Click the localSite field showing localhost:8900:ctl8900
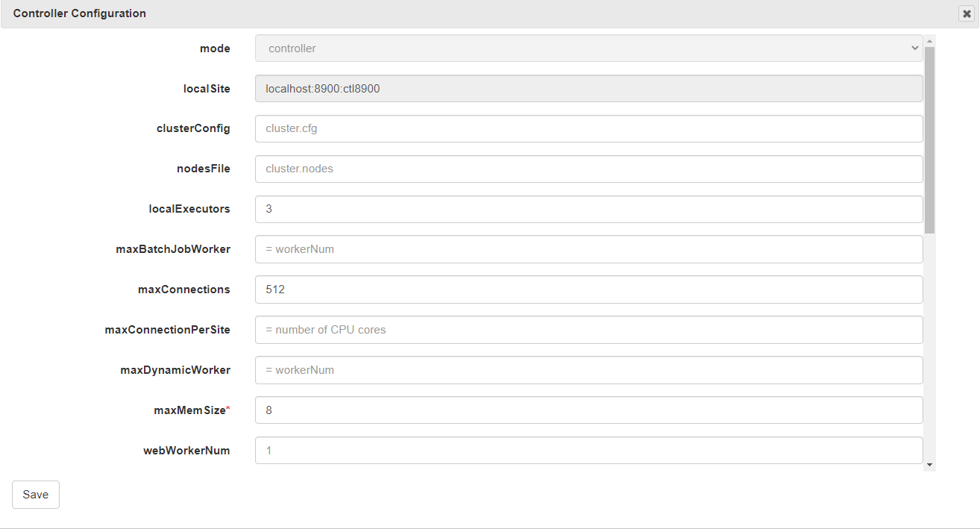The height and width of the screenshot is (529, 980). [x=588, y=89]
